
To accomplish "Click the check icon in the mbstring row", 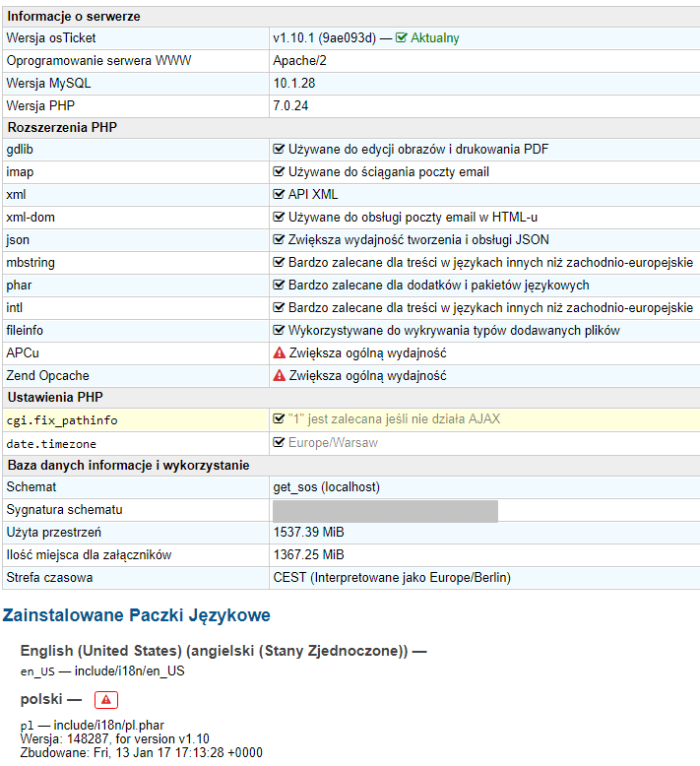I will pos(279,262).
